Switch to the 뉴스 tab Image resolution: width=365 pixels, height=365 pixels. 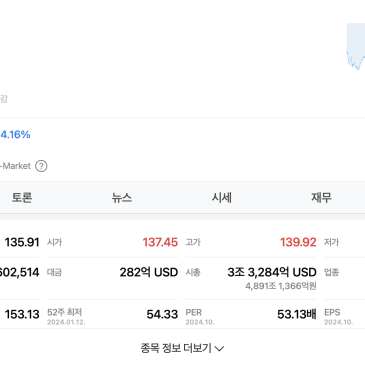[122, 198]
